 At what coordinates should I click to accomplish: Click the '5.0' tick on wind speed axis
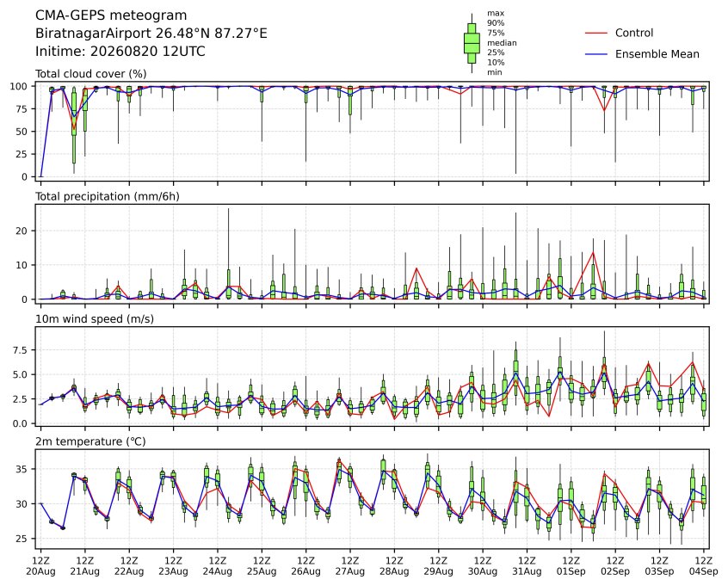tap(21, 374)
